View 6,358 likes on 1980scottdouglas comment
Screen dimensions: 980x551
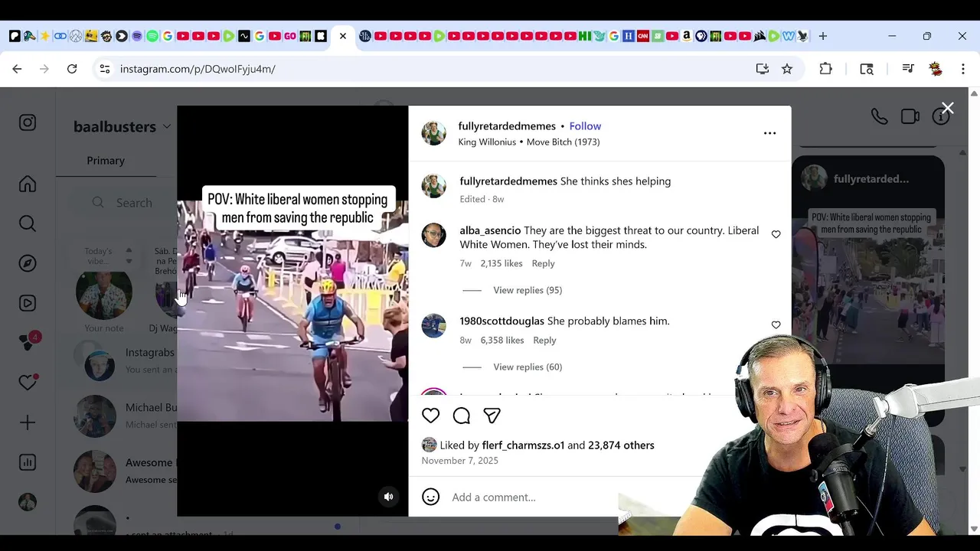click(x=502, y=340)
